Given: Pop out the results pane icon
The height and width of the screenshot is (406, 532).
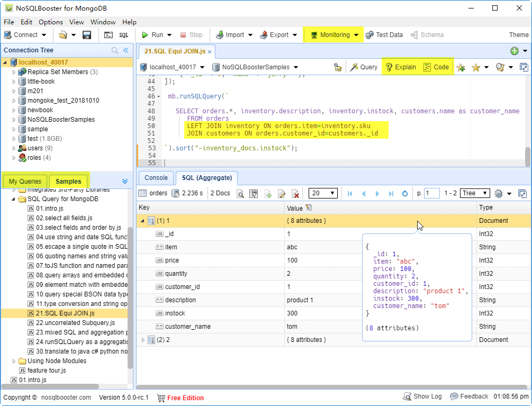Looking at the screenshot, I should click(x=522, y=193).
